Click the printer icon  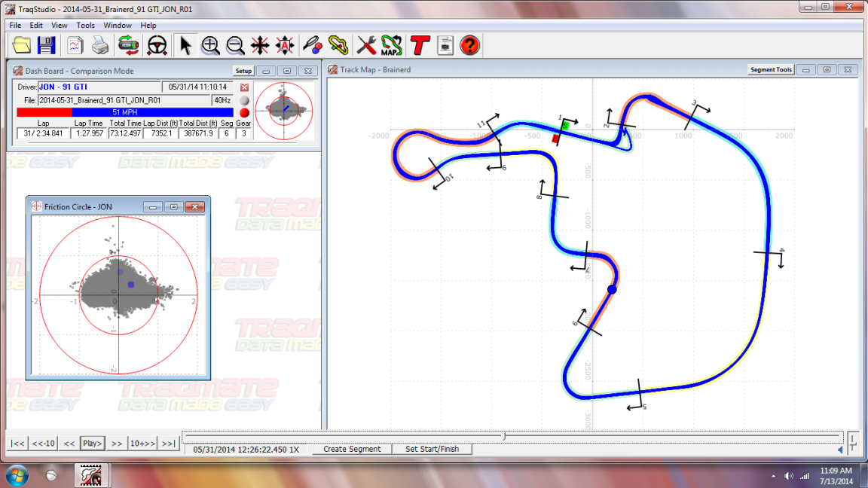pos(100,45)
